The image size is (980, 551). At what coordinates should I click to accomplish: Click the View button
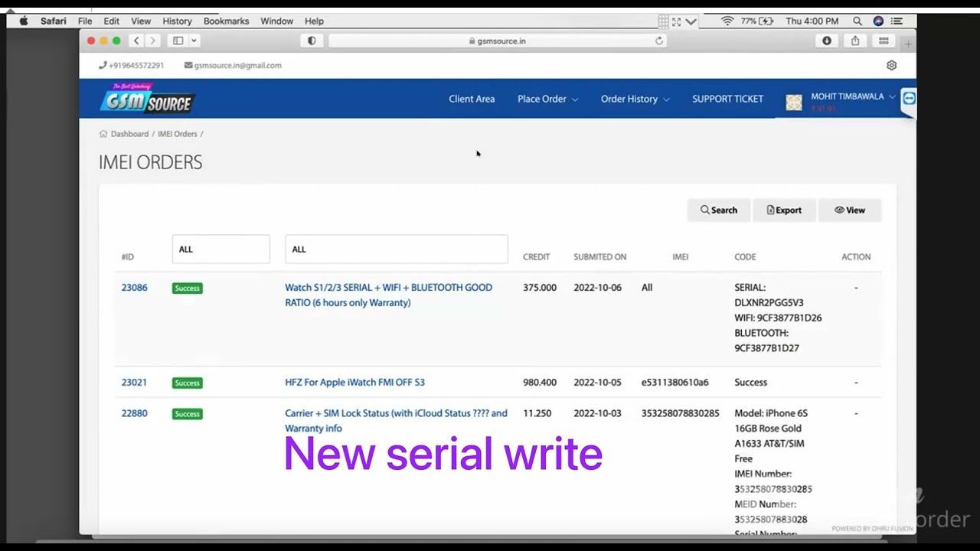(x=850, y=210)
